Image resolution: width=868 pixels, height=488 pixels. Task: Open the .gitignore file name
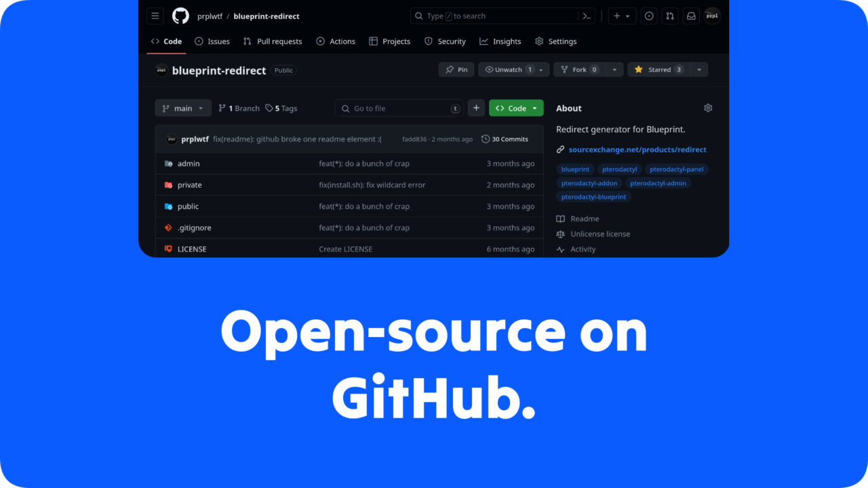click(x=195, y=228)
